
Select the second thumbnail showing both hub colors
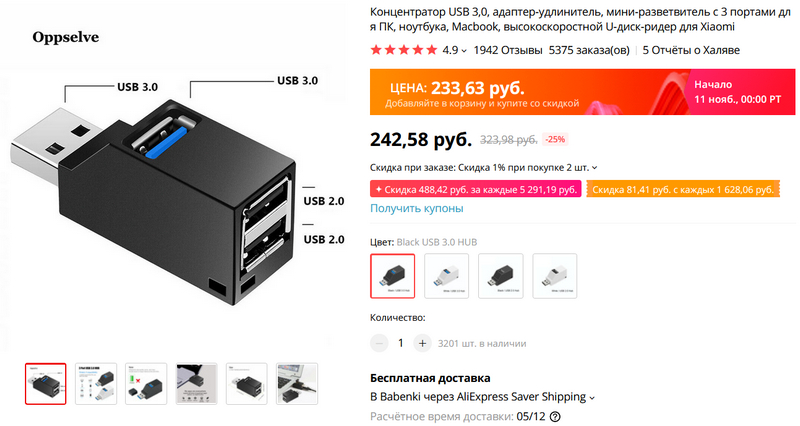pyautogui.click(x=96, y=384)
